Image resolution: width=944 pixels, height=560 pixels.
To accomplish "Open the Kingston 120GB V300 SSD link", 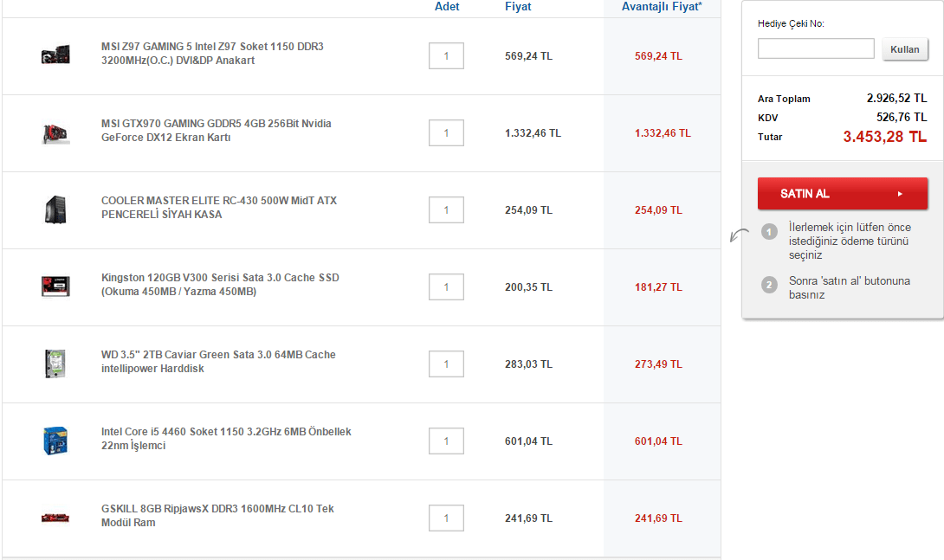I will pos(220,285).
